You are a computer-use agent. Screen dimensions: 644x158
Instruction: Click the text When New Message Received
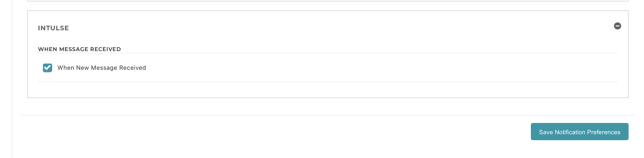point(102,68)
